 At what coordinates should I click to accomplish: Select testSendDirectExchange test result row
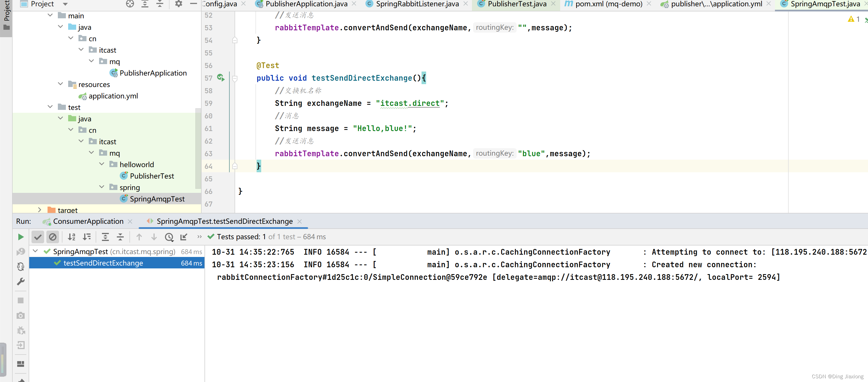coord(117,263)
